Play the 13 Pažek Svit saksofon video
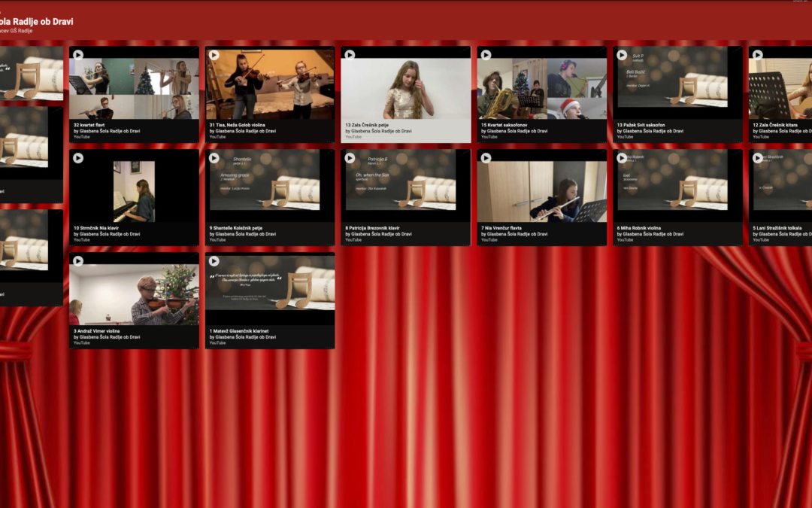Viewport: 812px width, 508px height. (x=622, y=55)
